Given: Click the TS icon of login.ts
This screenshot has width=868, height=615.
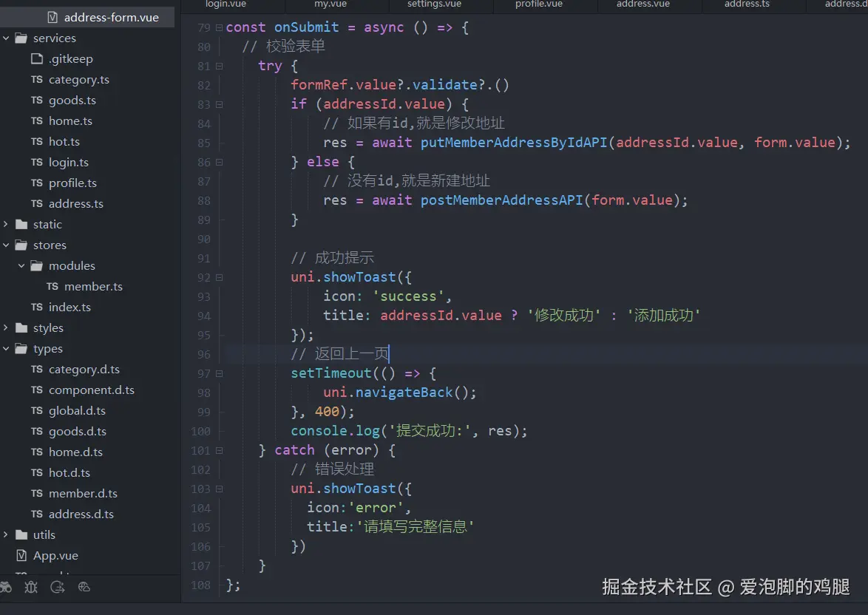Looking at the screenshot, I should click(x=37, y=162).
